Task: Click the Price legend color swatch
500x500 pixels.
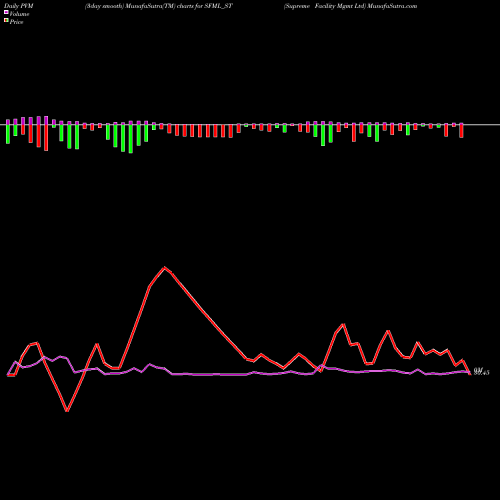Action: click(x=6, y=21)
